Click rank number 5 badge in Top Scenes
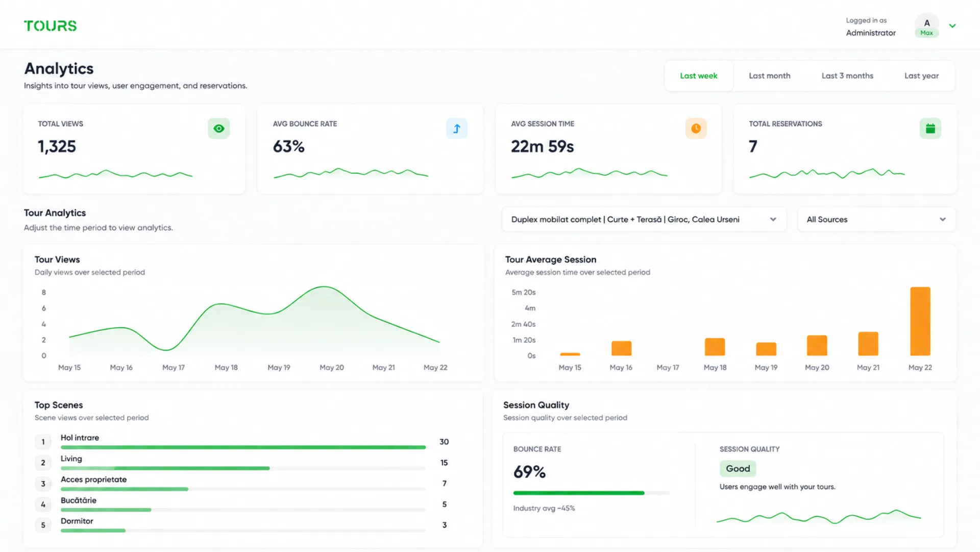This screenshot has width=980, height=552. tap(43, 525)
